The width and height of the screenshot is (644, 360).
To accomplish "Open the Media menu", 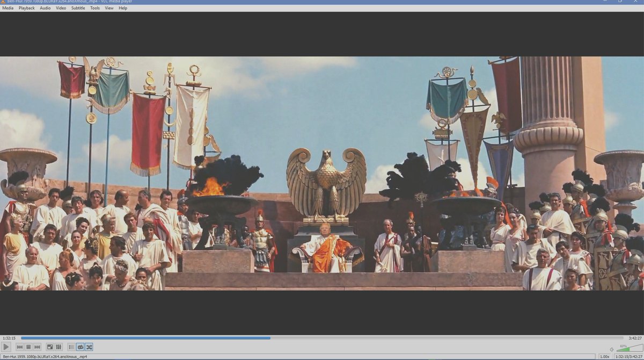I will [8, 8].
